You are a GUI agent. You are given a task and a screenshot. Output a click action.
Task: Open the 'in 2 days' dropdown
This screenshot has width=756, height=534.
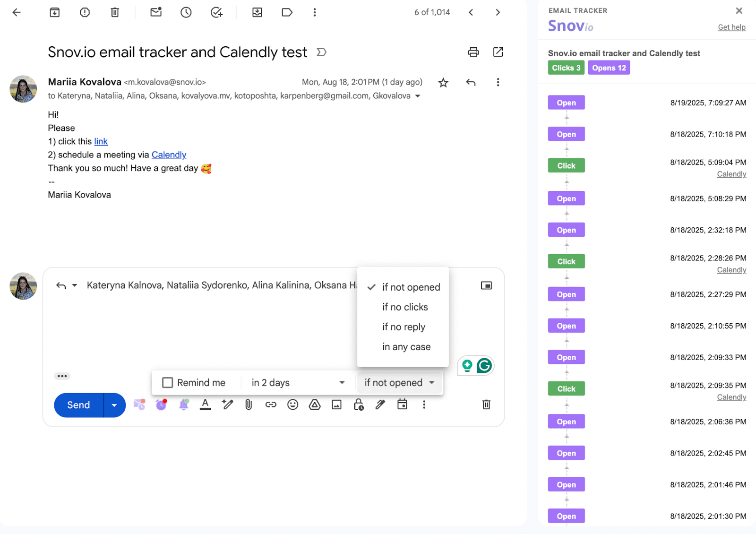298,383
